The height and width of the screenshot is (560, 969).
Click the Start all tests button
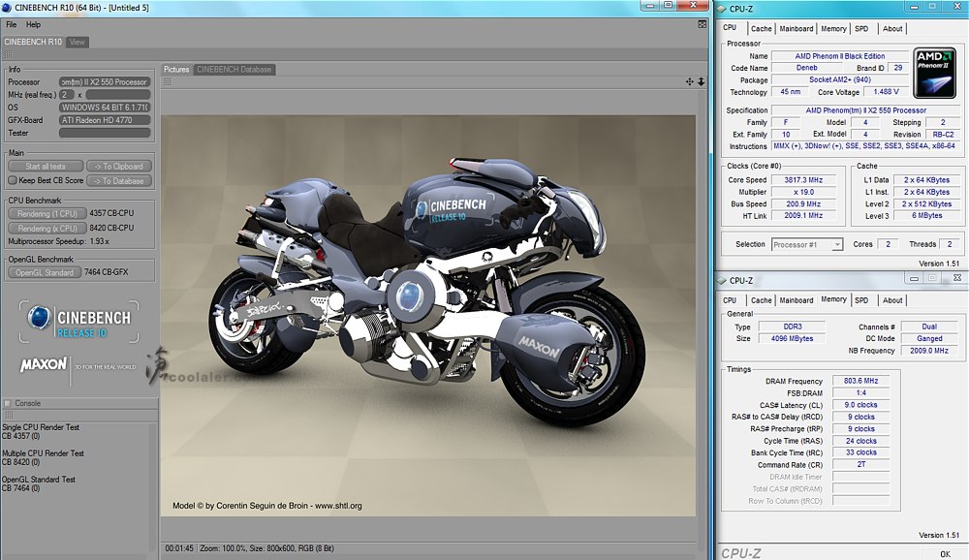coord(46,167)
